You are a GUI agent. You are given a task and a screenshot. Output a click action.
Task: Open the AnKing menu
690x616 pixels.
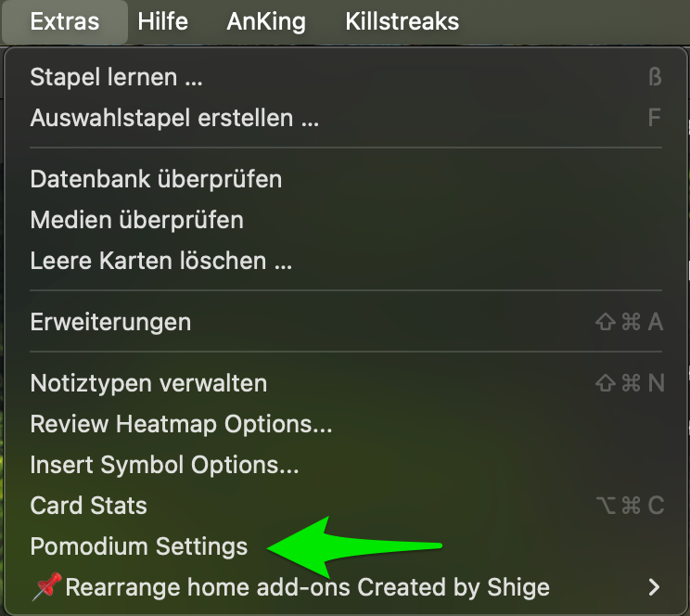point(266,21)
